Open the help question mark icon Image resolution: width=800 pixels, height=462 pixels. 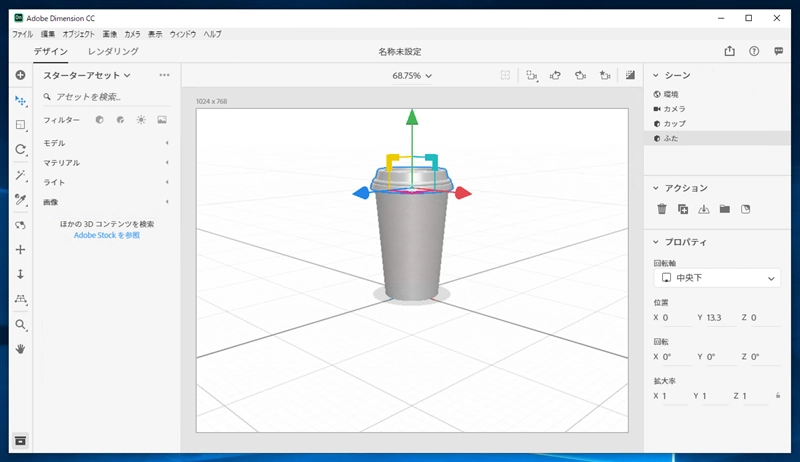(754, 51)
